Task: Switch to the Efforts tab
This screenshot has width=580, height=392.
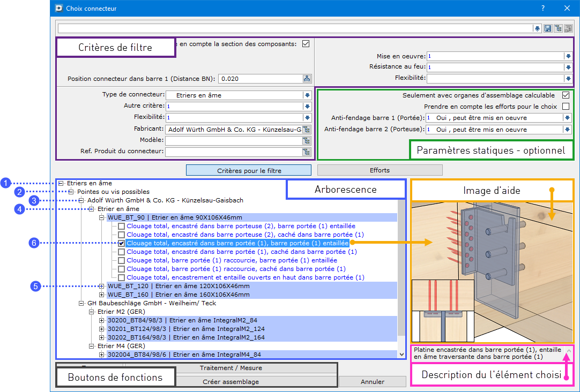Action: pyautogui.click(x=380, y=170)
